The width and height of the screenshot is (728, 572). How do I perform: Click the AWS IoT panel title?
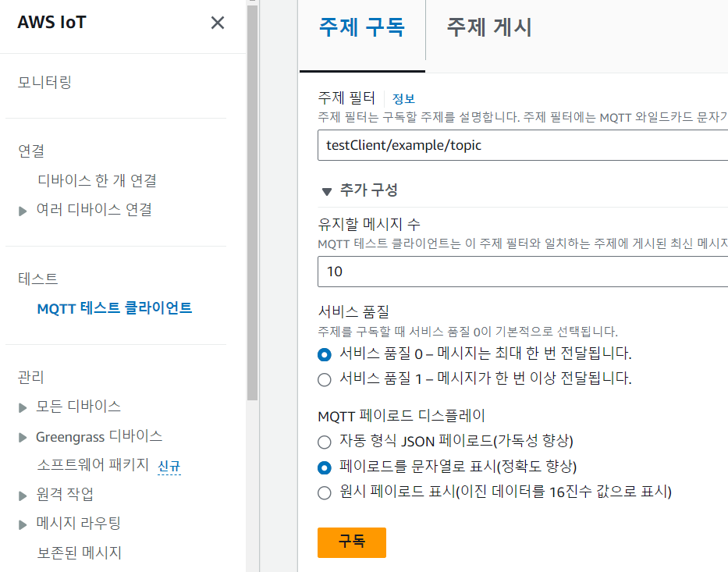[x=52, y=23]
